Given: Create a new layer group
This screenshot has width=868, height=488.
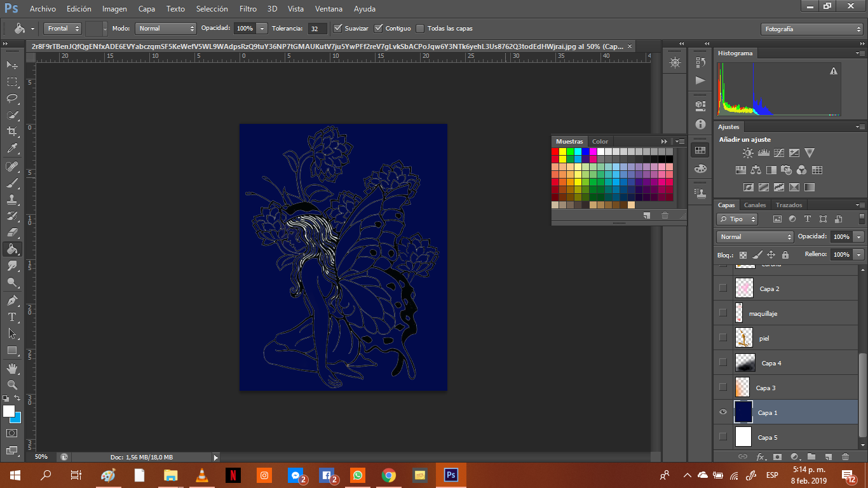Looking at the screenshot, I should click(811, 457).
